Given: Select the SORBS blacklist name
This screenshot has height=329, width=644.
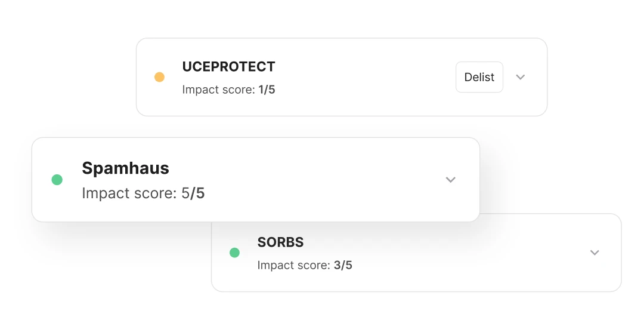Looking at the screenshot, I should 280,242.
